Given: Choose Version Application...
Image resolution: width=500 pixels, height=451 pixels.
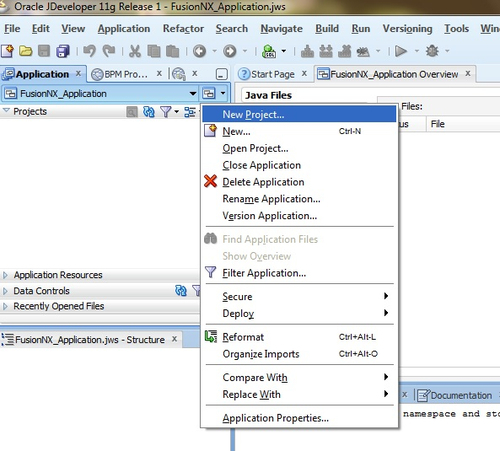Looking at the screenshot, I should pos(299,216).
